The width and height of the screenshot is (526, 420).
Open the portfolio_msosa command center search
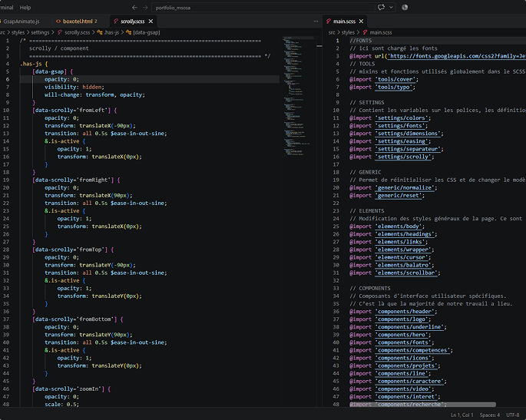(x=263, y=8)
